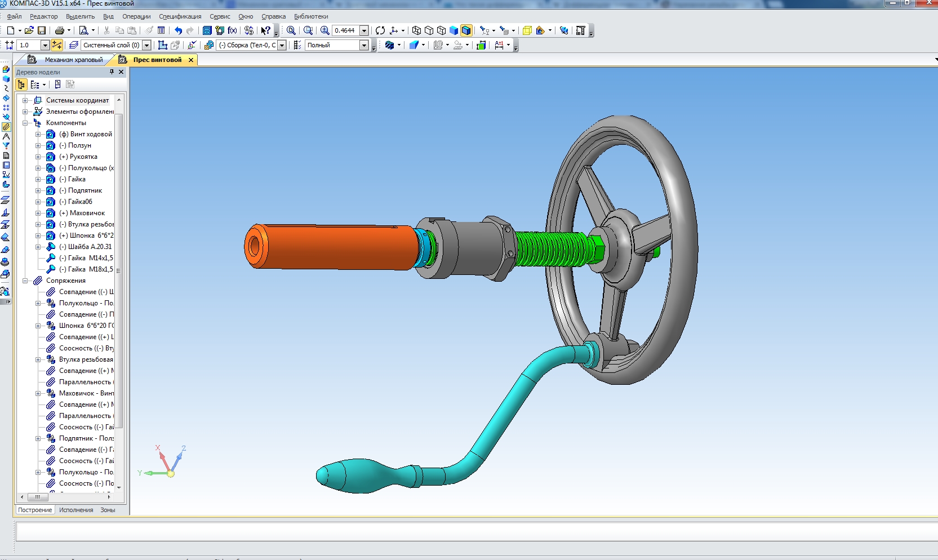The image size is (938, 560).
Task: Collapse the Сопряжения tree node
Action: tap(25, 281)
